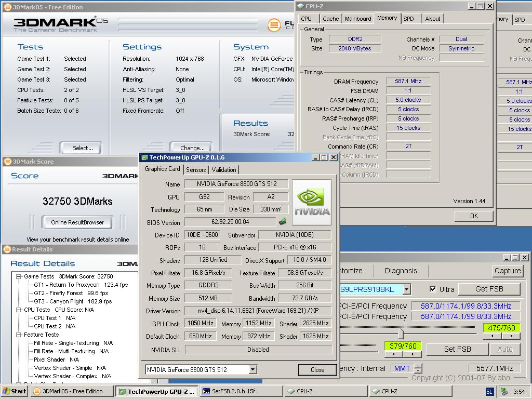532x399 pixels.
Task: Open 3DMark05 from the taskbar
Action: pyautogui.click(x=72, y=391)
